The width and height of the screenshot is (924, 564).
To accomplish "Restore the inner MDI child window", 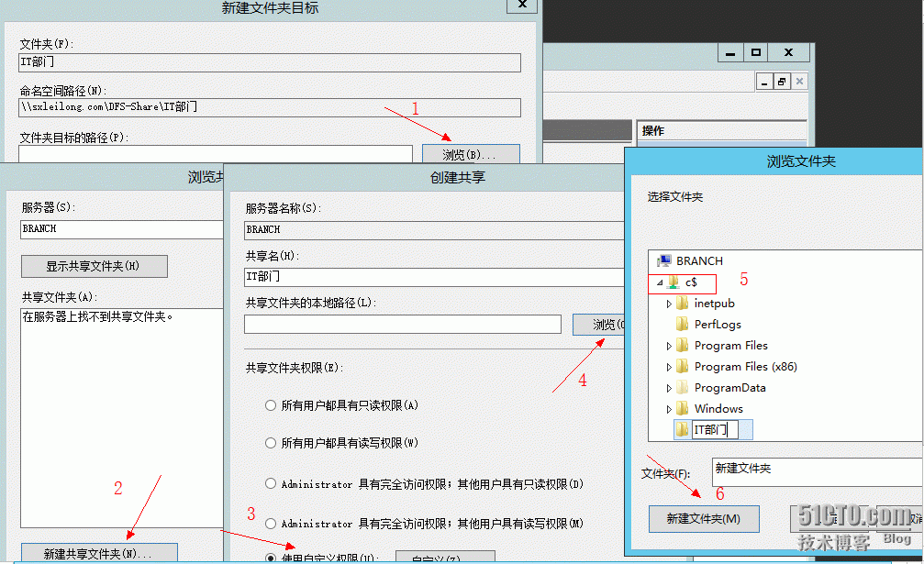I will point(782,82).
